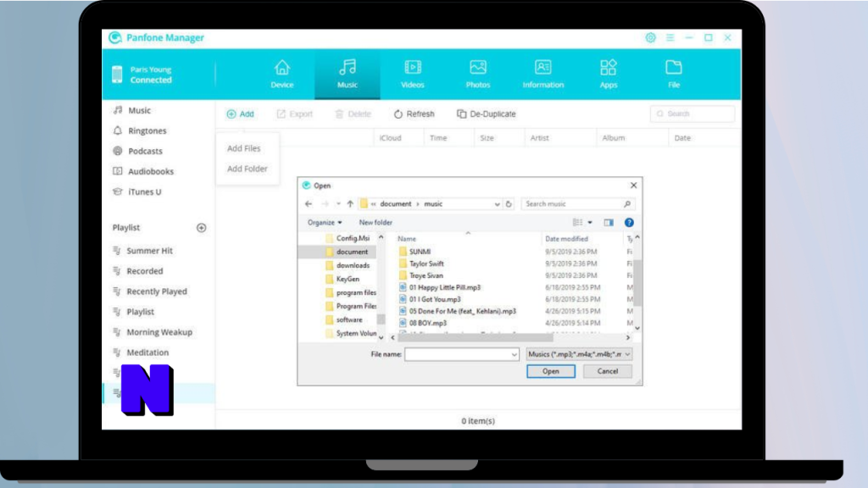The width and height of the screenshot is (868, 488).
Task: Open the Recently Played playlist
Action: point(159,291)
